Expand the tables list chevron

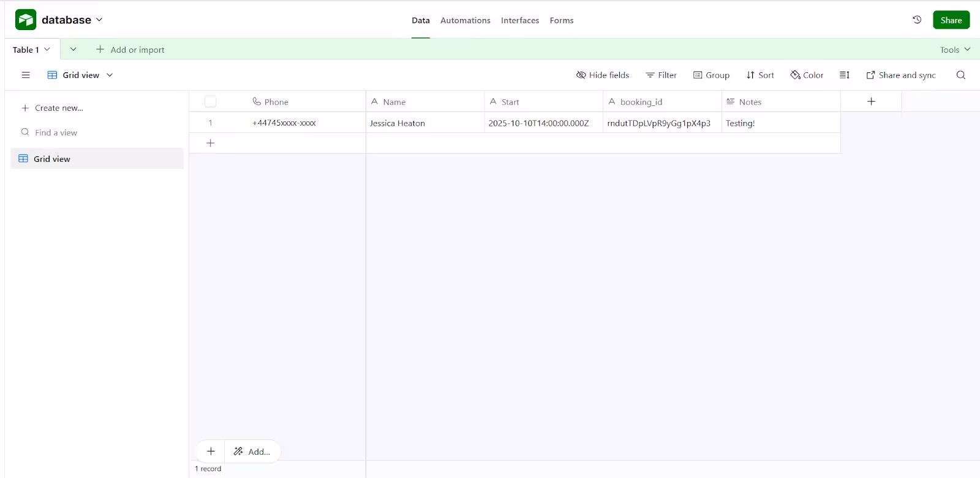click(x=73, y=50)
